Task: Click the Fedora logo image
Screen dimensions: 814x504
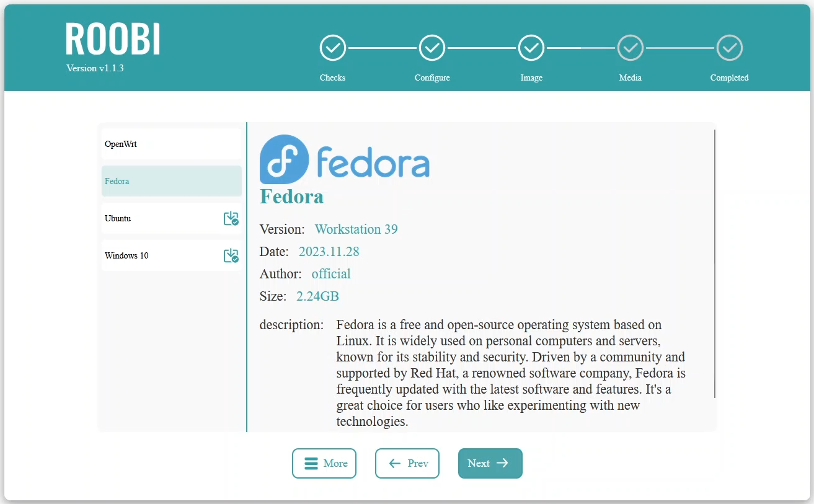Action: click(x=345, y=159)
